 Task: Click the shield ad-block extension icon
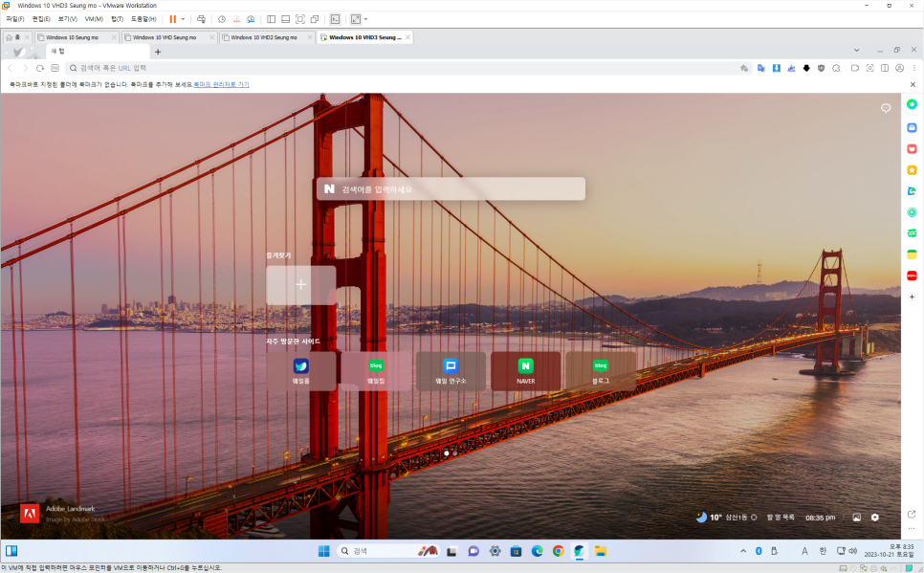click(x=821, y=68)
